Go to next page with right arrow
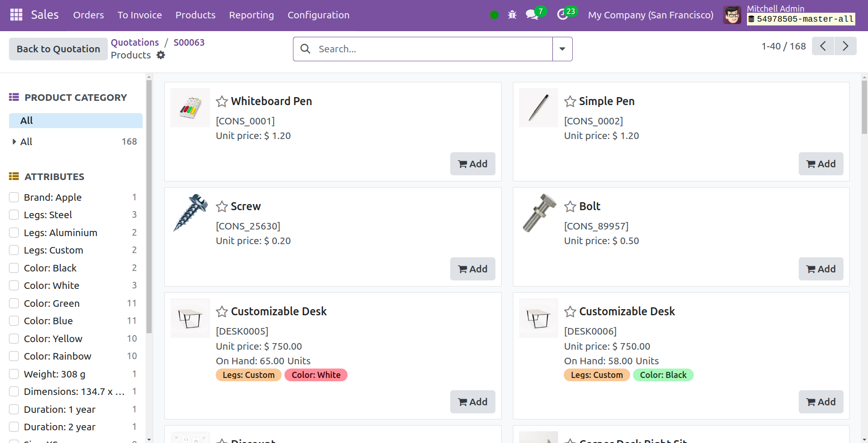Screen dimensions: 868x443 tap(845, 46)
